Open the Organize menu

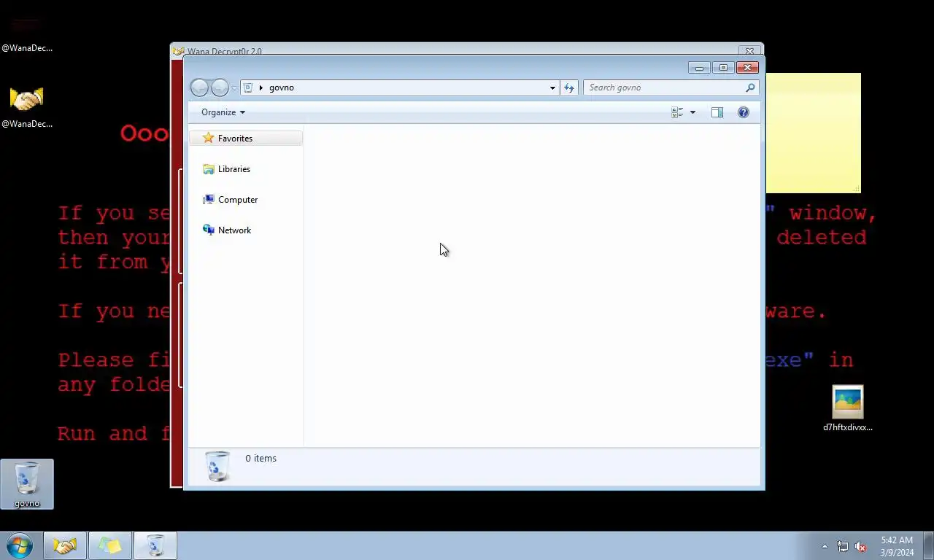coord(223,112)
